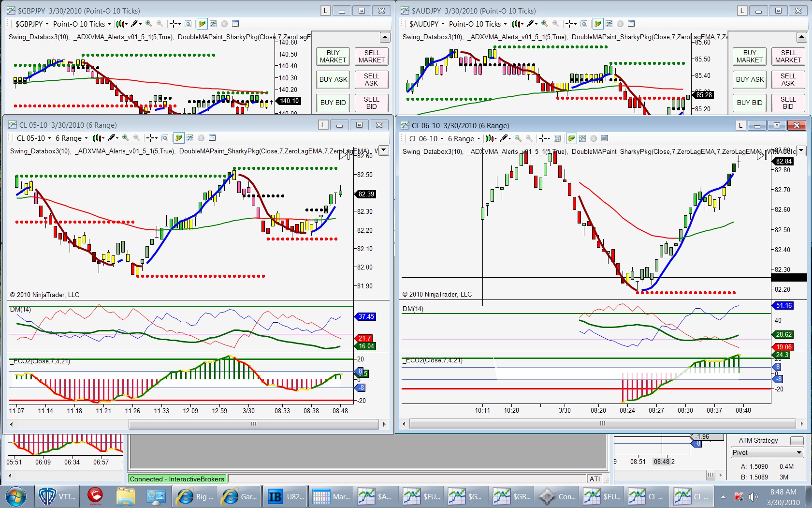This screenshot has width=812, height=508.
Task: Select drawing tools pencil in CL 06-10 toolbar
Action: [x=506, y=138]
